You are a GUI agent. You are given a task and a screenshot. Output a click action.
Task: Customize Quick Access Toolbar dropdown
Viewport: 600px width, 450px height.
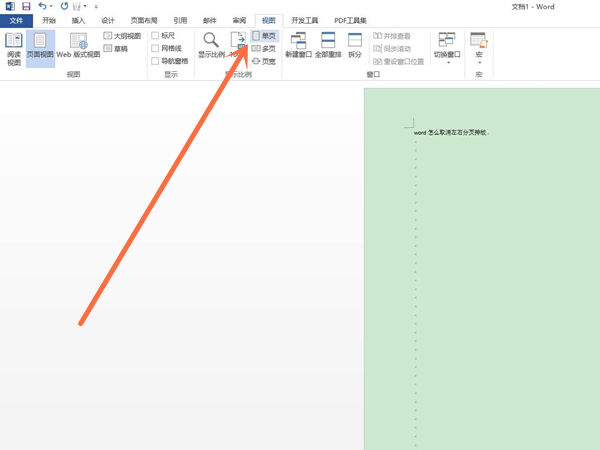pos(96,7)
